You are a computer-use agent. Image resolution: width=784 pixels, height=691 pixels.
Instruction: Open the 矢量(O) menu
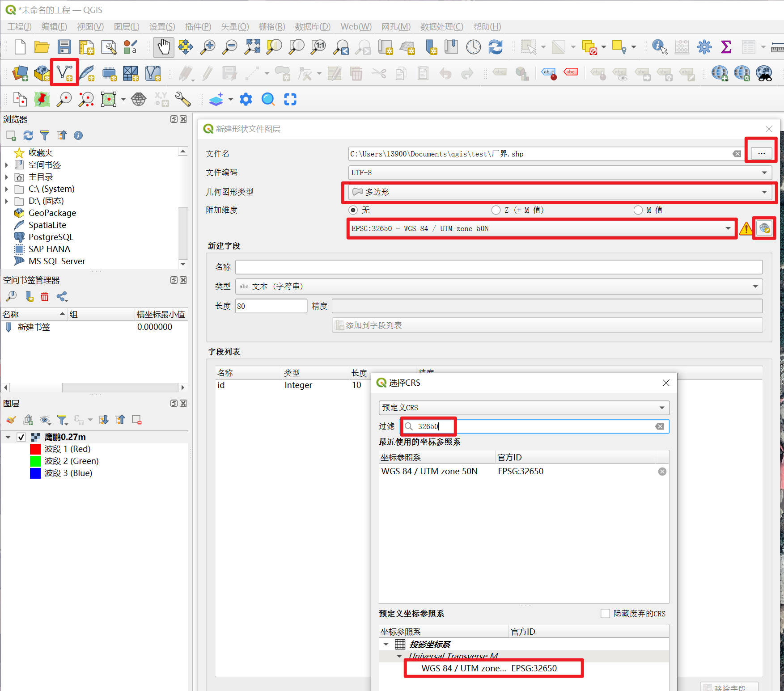[x=235, y=26]
